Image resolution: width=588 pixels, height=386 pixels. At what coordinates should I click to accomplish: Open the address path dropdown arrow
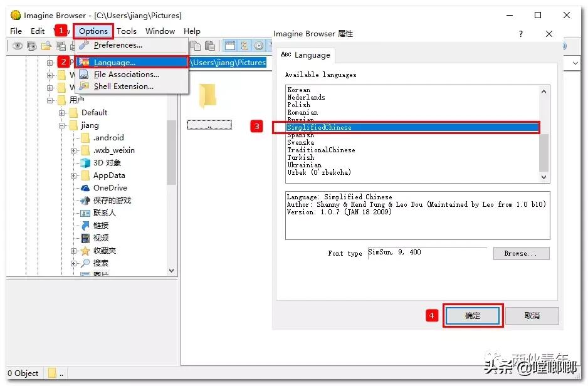[x=575, y=63]
